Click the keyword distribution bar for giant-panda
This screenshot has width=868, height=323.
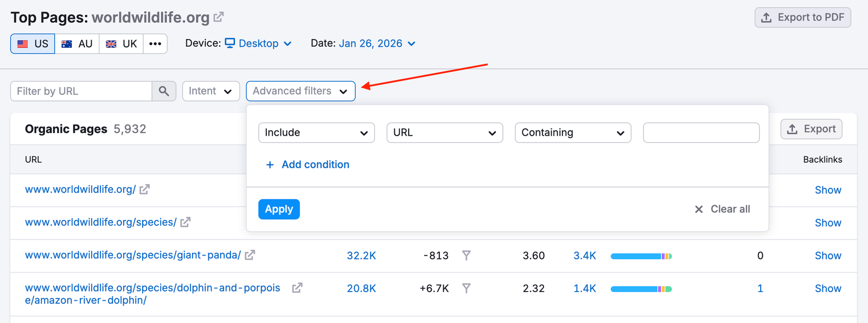641,256
